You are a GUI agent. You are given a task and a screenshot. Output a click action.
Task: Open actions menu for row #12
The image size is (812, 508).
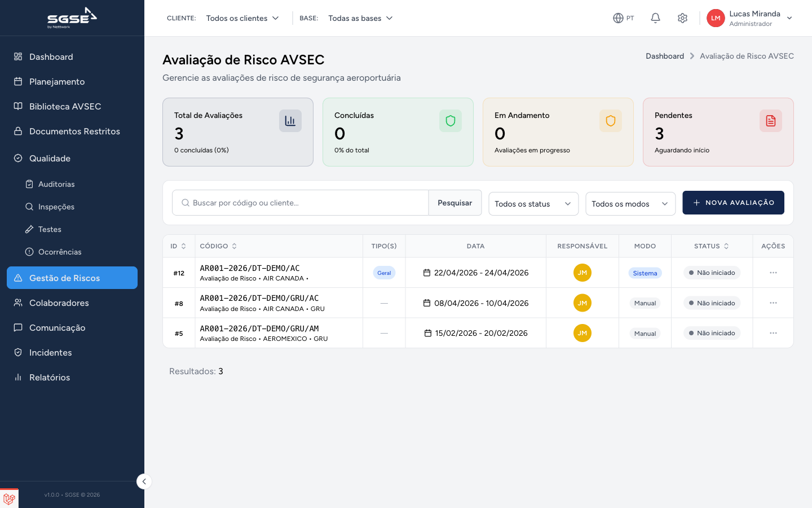(773, 273)
